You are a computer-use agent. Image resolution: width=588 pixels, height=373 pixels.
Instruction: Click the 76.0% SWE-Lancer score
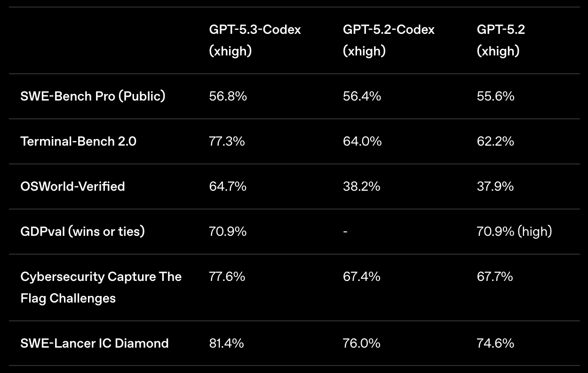click(x=361, y=343)
